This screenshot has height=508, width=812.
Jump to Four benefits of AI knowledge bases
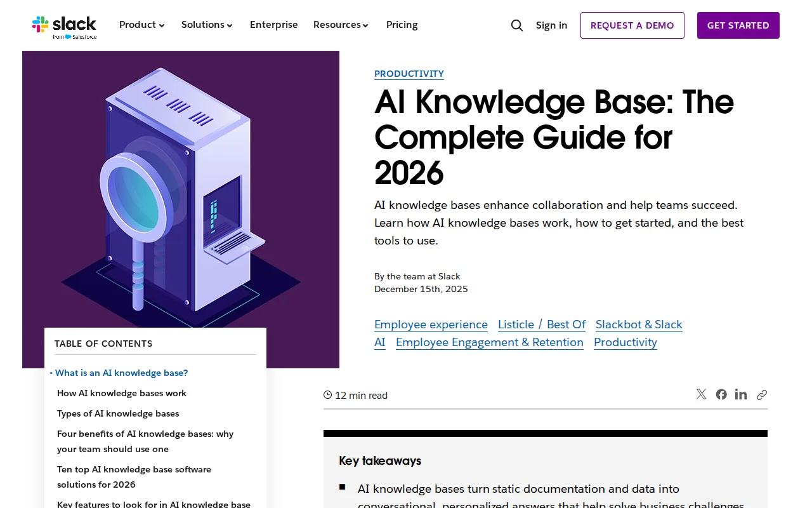point(145,441)
